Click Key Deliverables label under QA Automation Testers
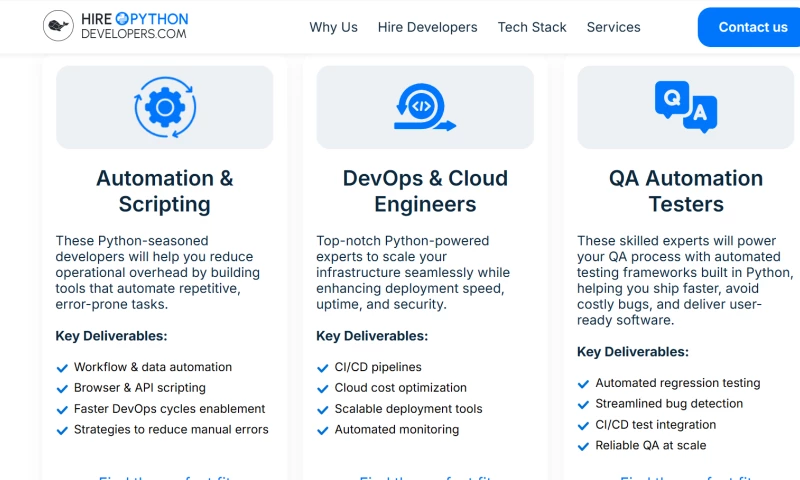Viewport: 800px width, 480px height. [633, 351]
